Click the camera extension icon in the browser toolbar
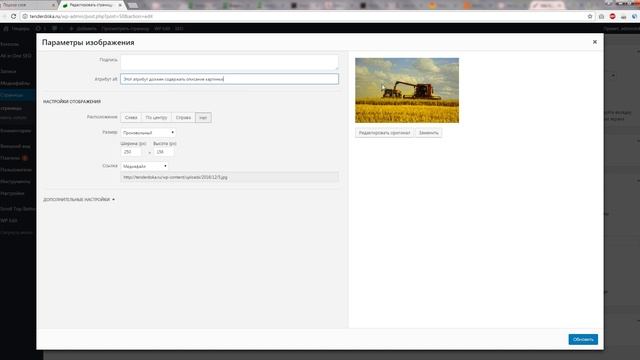 point(601,16)
